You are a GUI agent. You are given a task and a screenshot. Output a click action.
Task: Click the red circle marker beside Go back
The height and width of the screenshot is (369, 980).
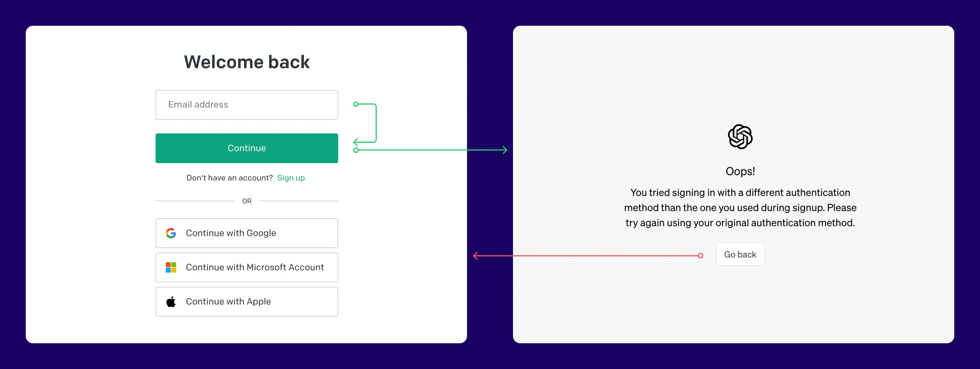click(700, 256)
